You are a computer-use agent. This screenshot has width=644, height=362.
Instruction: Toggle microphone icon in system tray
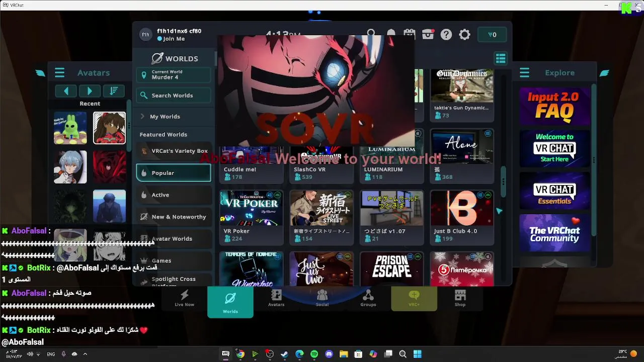click(x=63, y=354)
